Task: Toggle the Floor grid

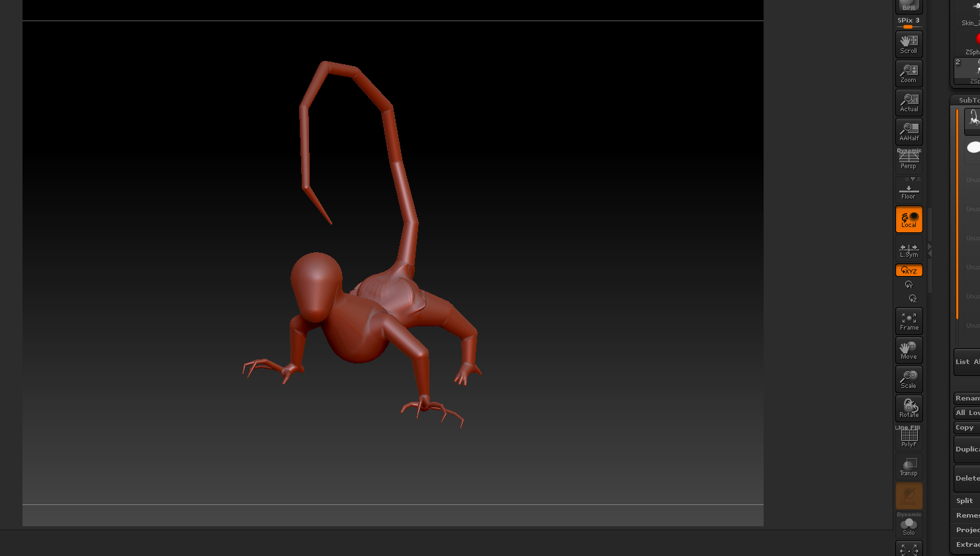Action: [909, 189]
